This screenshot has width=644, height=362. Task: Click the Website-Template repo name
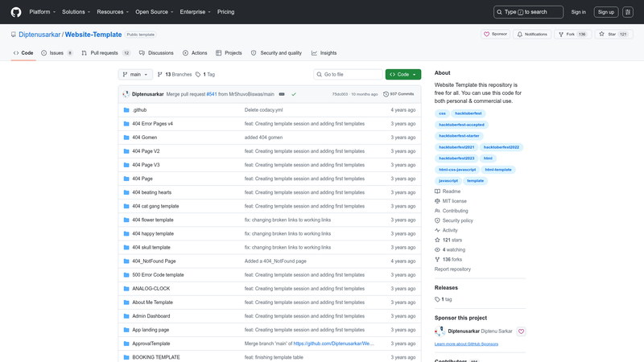pyautogui.click(x=93, y=35)
